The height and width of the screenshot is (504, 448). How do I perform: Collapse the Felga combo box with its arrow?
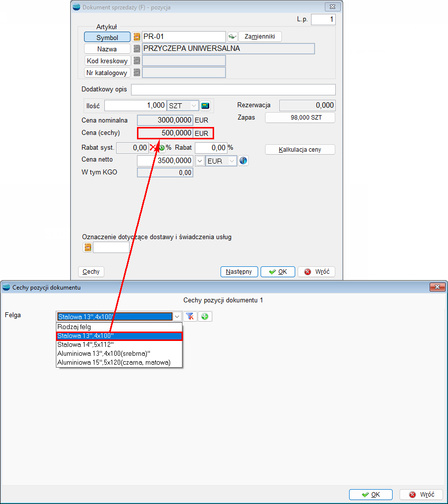pos(177,317)
